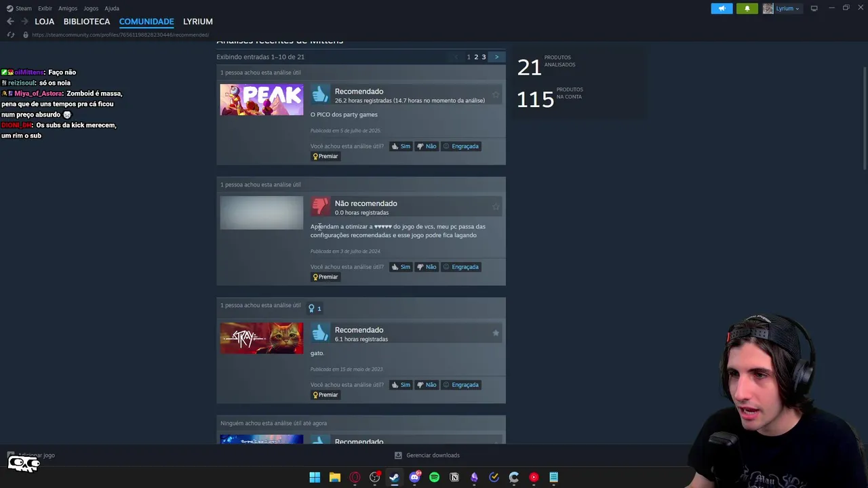Open the Ajuda menu

click(112, 8)
